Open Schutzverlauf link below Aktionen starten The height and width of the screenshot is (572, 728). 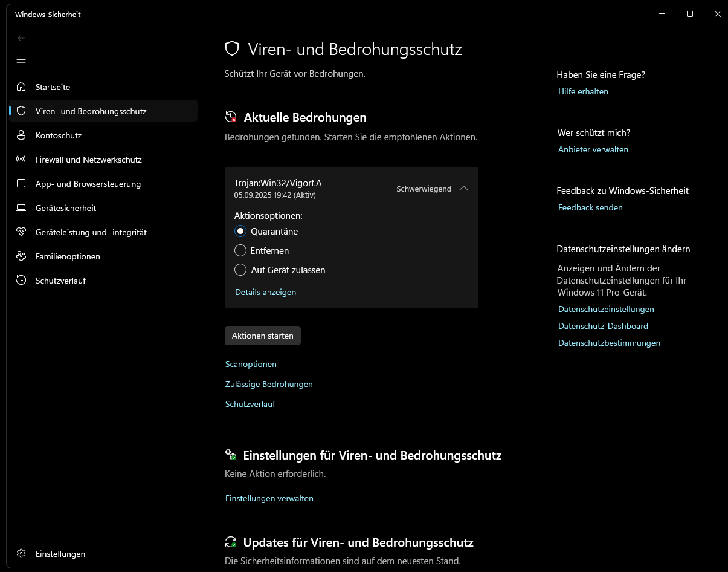[250, 404]
